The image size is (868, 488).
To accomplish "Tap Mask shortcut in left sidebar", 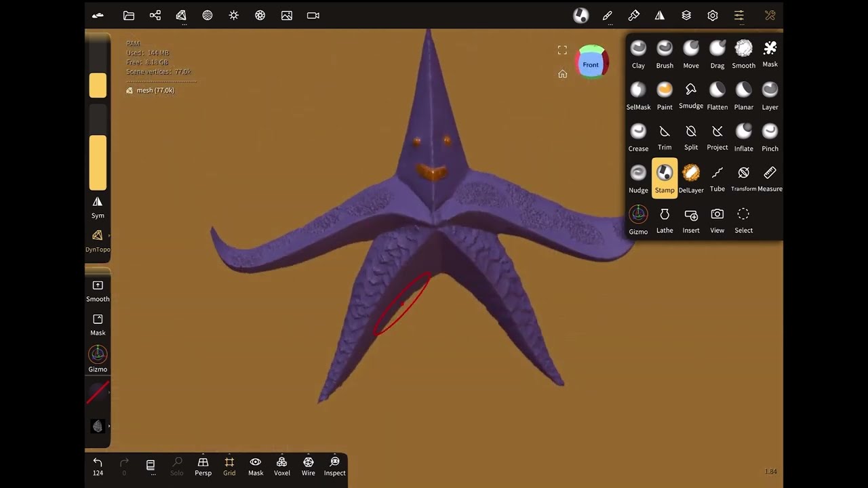I will pos(98,325).
